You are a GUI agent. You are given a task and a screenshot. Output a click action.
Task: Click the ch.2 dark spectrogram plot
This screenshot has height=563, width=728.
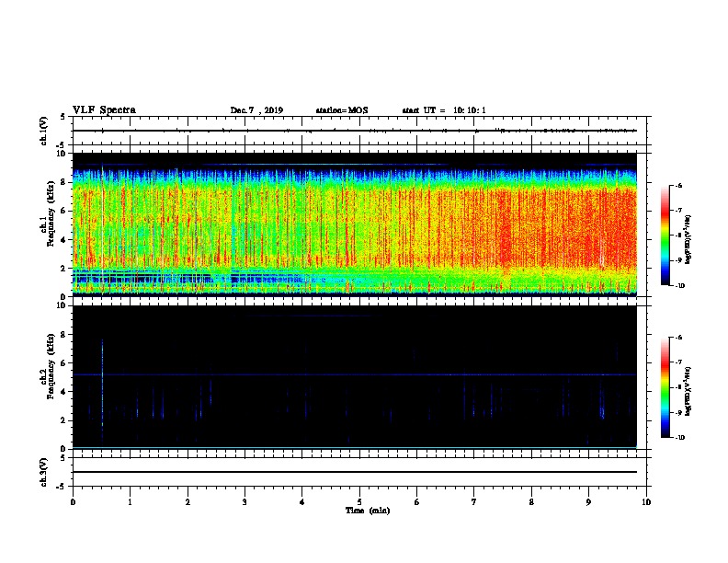coord(355,377)
